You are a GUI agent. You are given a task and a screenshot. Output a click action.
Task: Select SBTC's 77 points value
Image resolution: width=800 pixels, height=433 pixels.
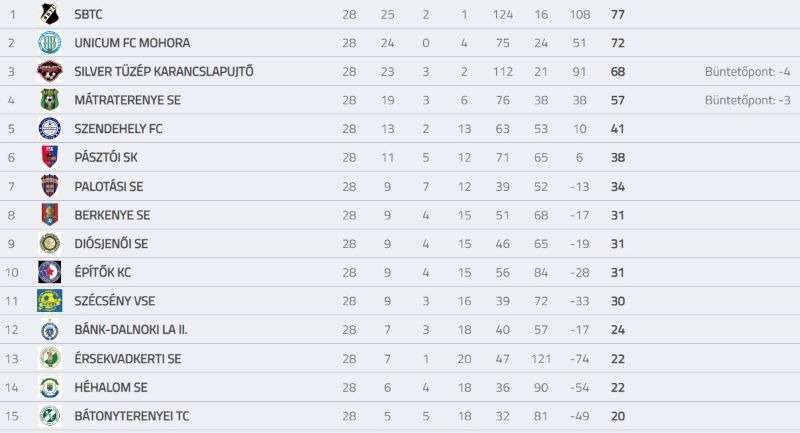point(618,14)
